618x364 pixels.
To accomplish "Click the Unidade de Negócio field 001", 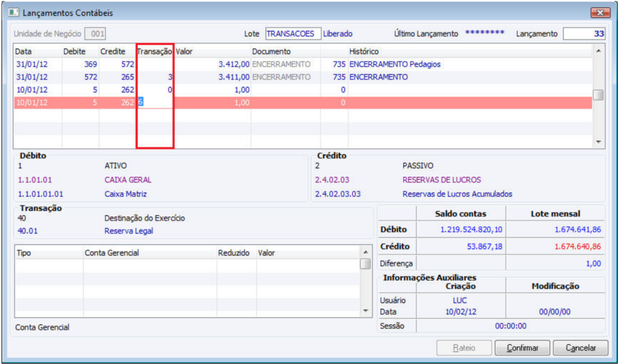I will (95, 34).
